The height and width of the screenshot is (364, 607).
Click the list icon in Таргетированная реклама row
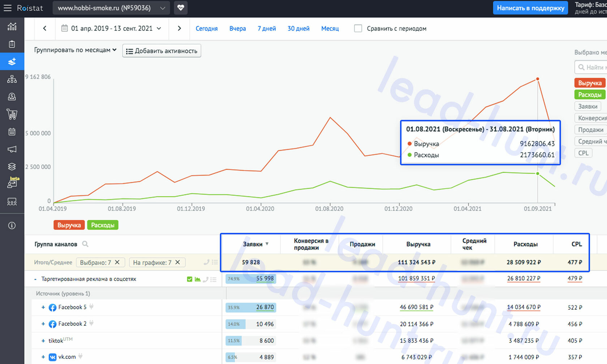point(214,279)
